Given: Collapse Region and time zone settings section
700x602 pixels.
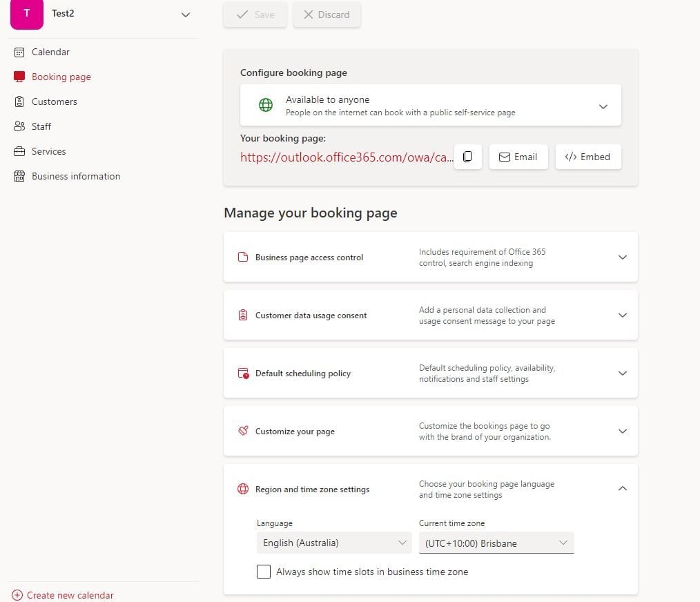Looking at the screenshot, I should coord(622,489).
